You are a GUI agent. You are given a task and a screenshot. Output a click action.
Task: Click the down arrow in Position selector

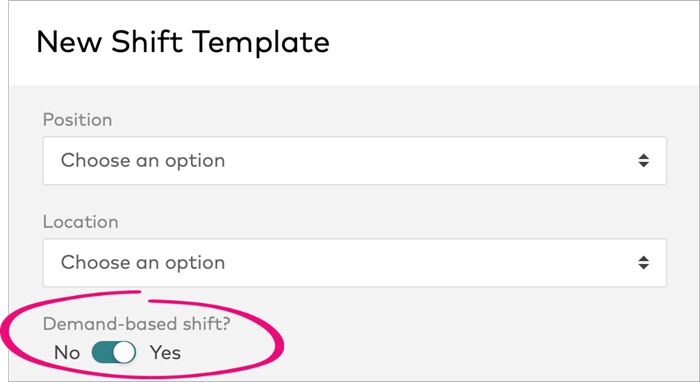pyautogui.click(x=643, y=165)
